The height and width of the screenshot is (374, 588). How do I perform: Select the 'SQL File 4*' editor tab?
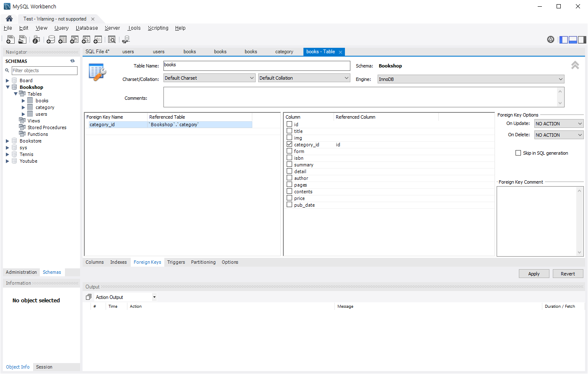coord(97,52)
